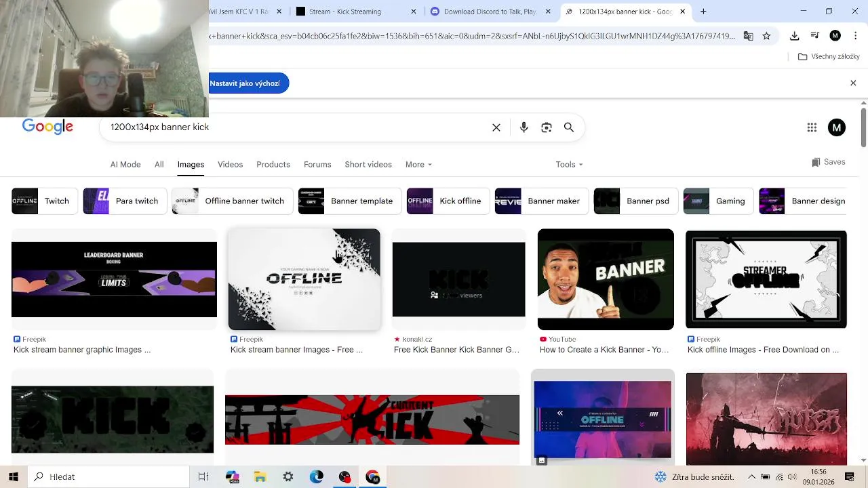Screen dimensions: 868x488
Task: Open the notification center icon
Action: [850, 476]
